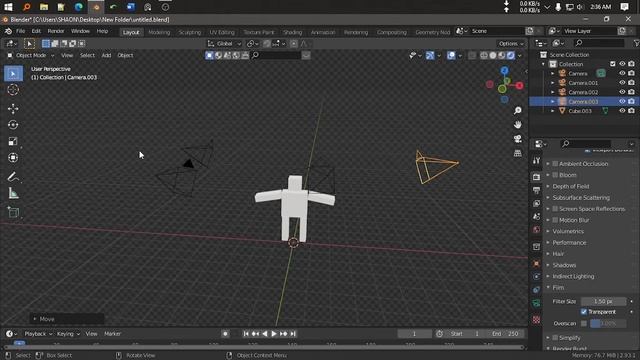Click the Overscan percentage slider

(608, 324)
